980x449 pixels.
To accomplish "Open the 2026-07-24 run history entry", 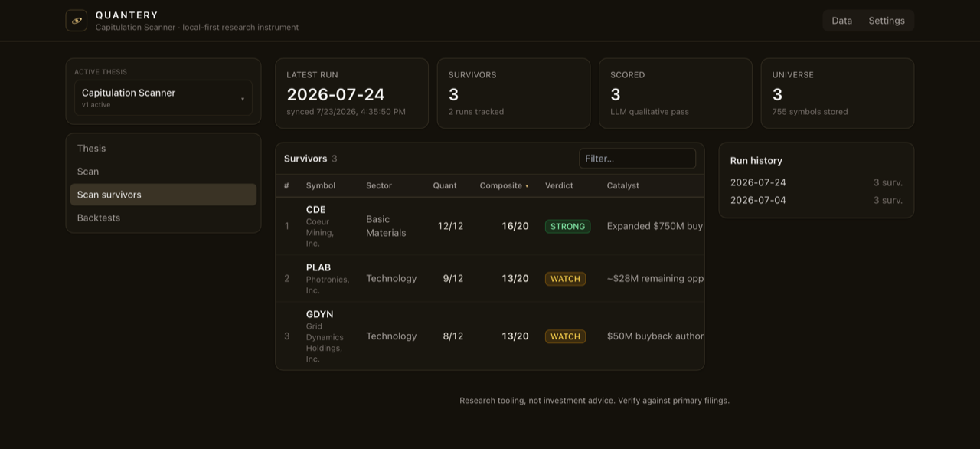I will pyautogui.click(x=816, y=182).
